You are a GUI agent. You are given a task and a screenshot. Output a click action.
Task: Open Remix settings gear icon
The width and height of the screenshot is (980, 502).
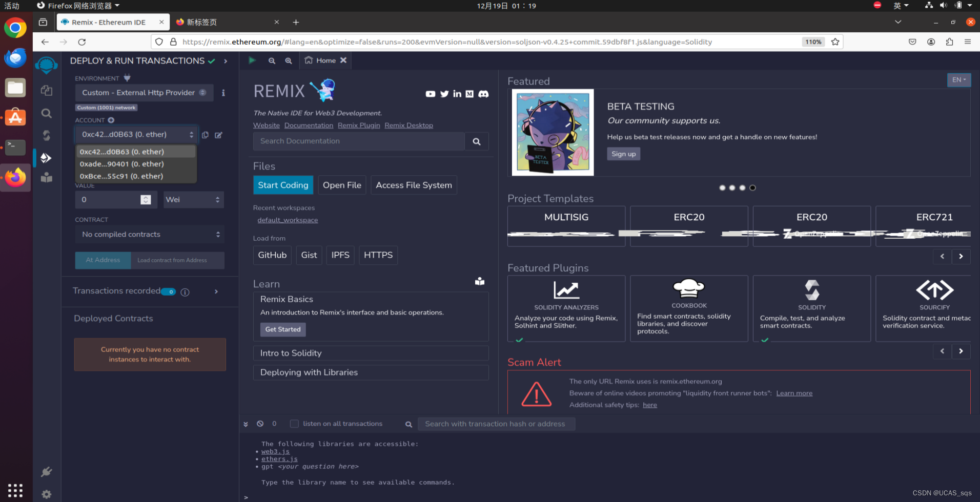click(47, 494)
